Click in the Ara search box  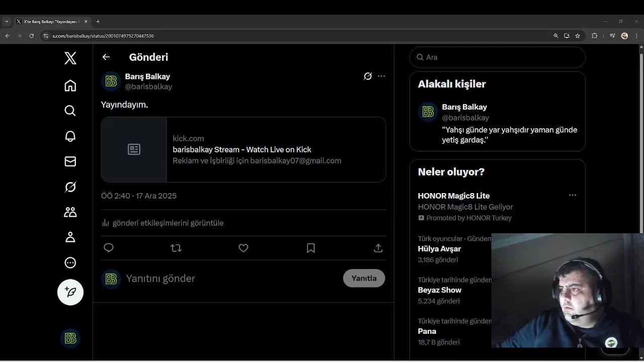[498, 57]
